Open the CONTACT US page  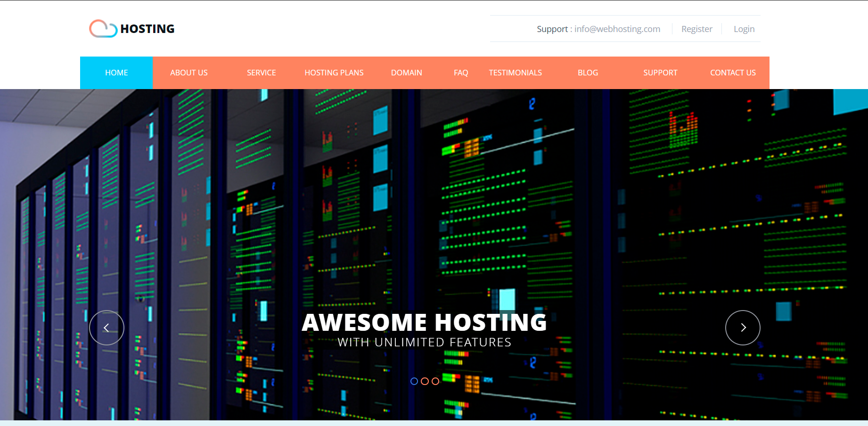[733, 73]
